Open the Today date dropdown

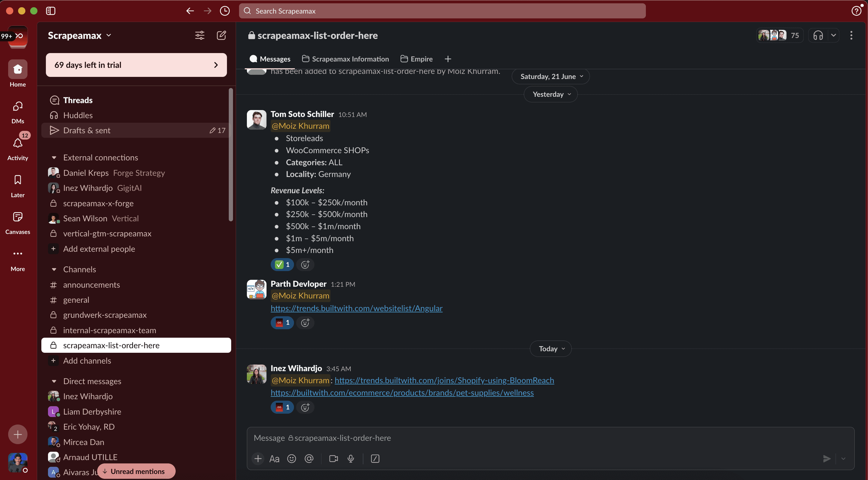tap(550, 349)
